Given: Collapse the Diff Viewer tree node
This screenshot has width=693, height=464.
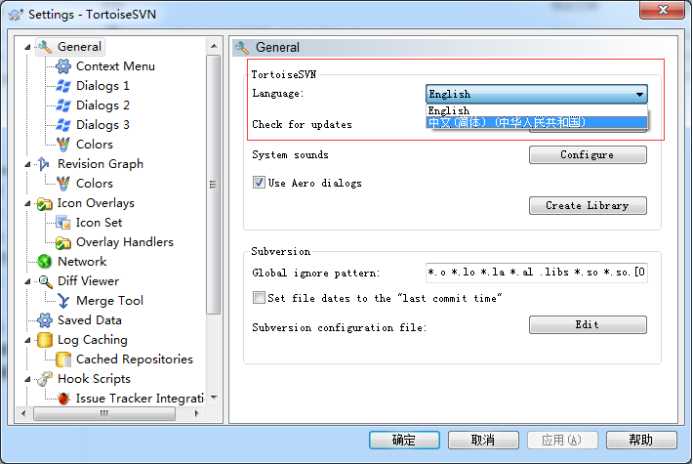Looking at the screenshot, I should (x=27, y=281).
